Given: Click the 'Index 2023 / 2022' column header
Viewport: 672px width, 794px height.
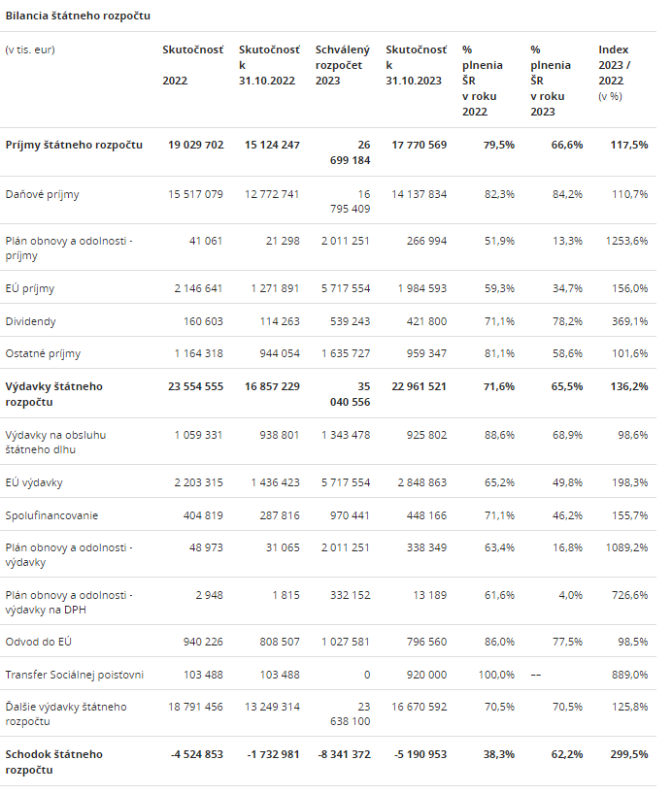Looking at the screenshot, I should click(621, 73).
